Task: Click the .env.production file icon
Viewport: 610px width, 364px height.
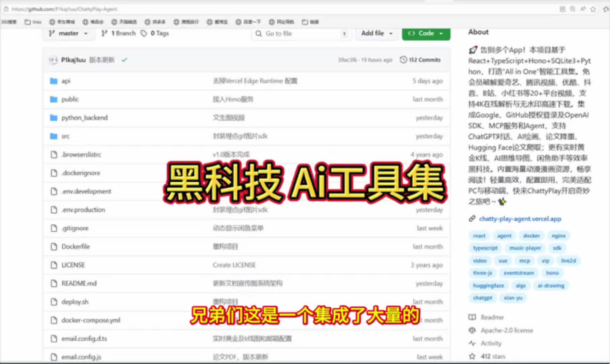Action: [x=54, y=210]
